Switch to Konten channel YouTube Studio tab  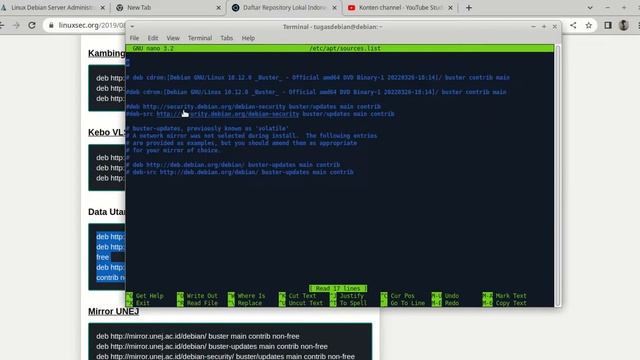(400, 8)
